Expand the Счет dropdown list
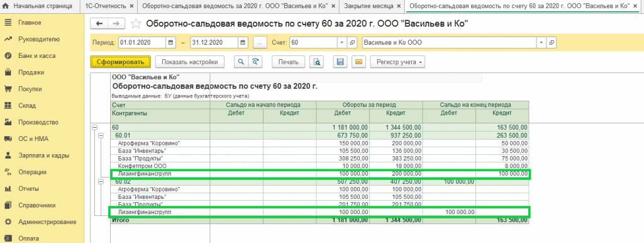 point(342,42)
